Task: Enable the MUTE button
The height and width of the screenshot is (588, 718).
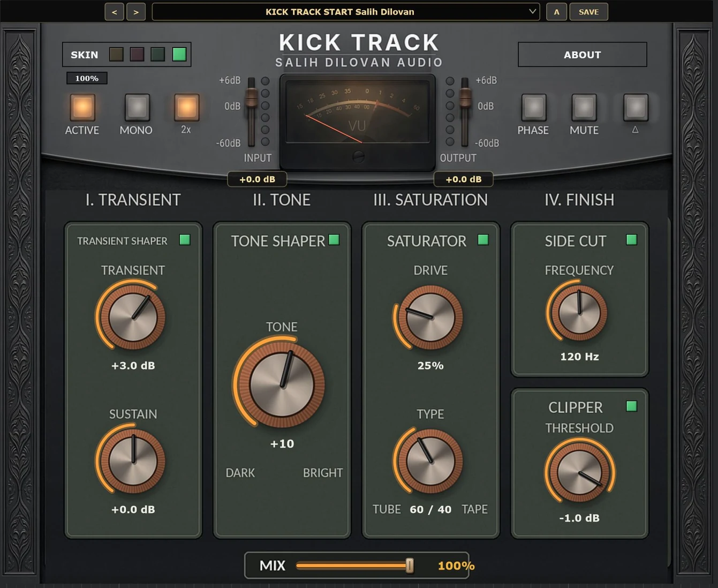Action: (584, 107)
